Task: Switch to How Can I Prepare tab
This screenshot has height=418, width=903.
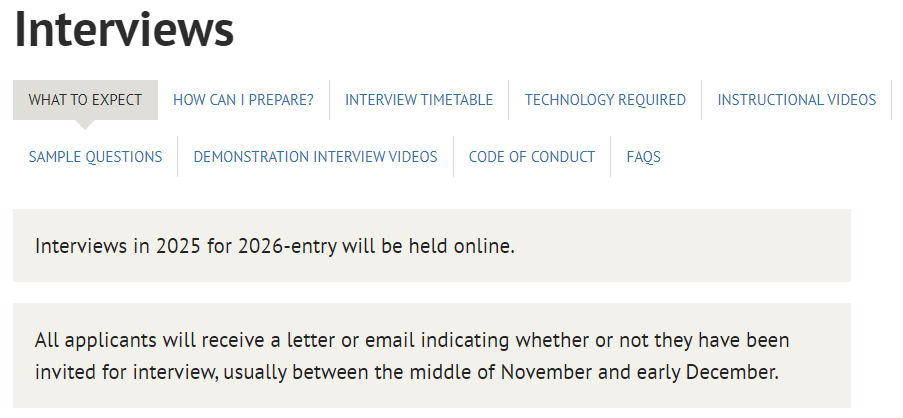Action: [243, 100]
